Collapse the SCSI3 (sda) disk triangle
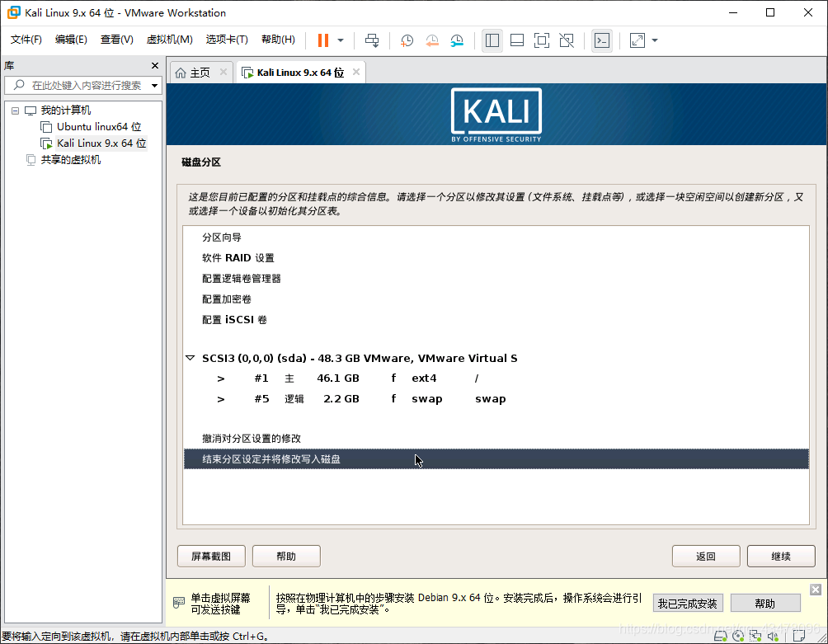The image size is (828, 644). click(191, 358)
